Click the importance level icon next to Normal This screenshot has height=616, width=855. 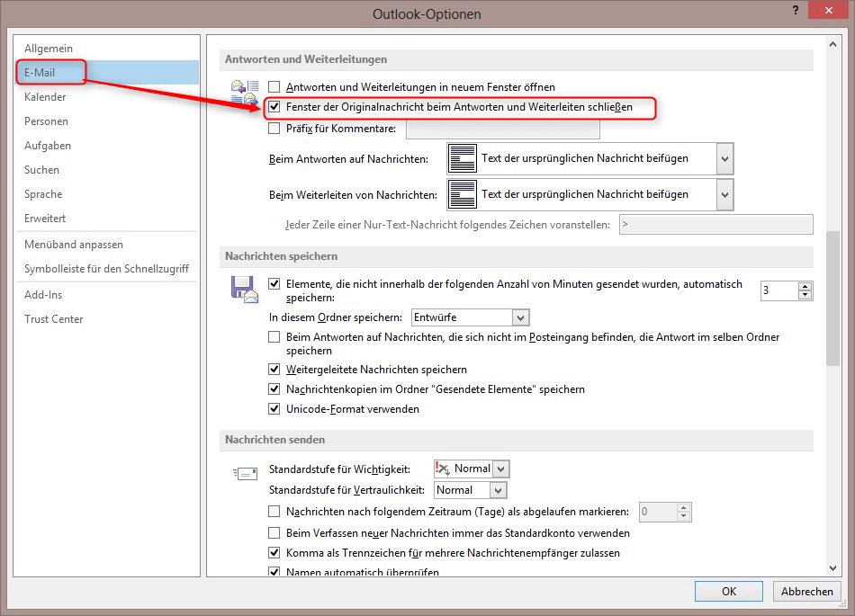click(443, 469)
